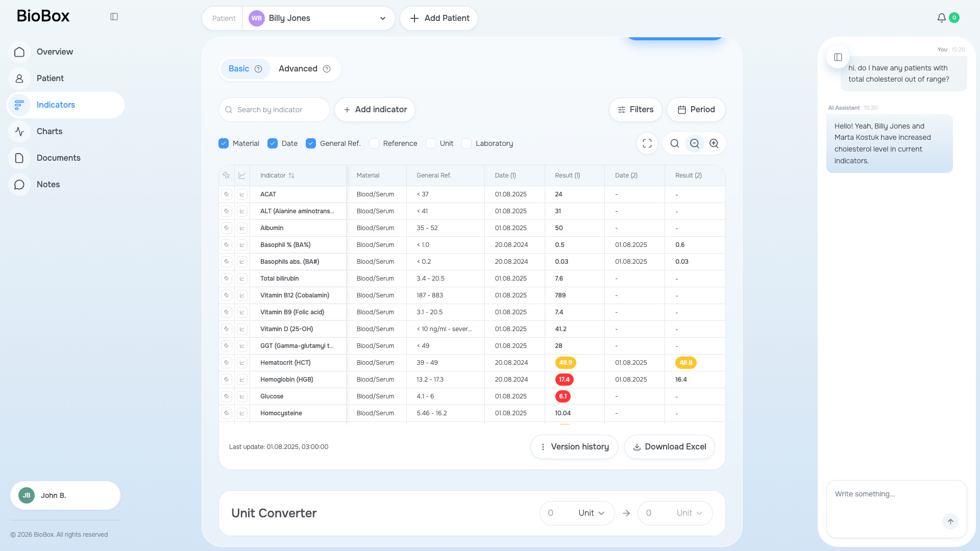The height and width of the screenshot is (551, 980).
Task: Click the Add Patient button
Action: pyautogui.click(x=439, y=18)
